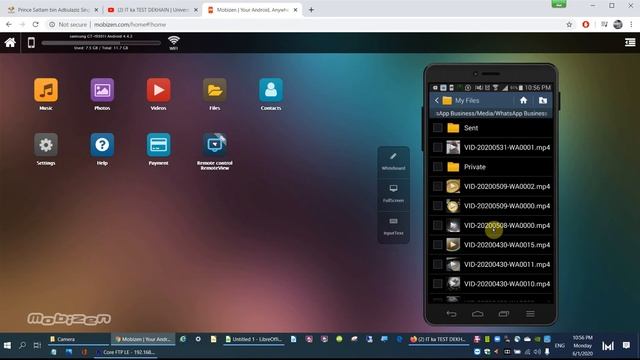
Task: Open the Mobizen side menu icon at top right
Action: click(x=630, y=42)
